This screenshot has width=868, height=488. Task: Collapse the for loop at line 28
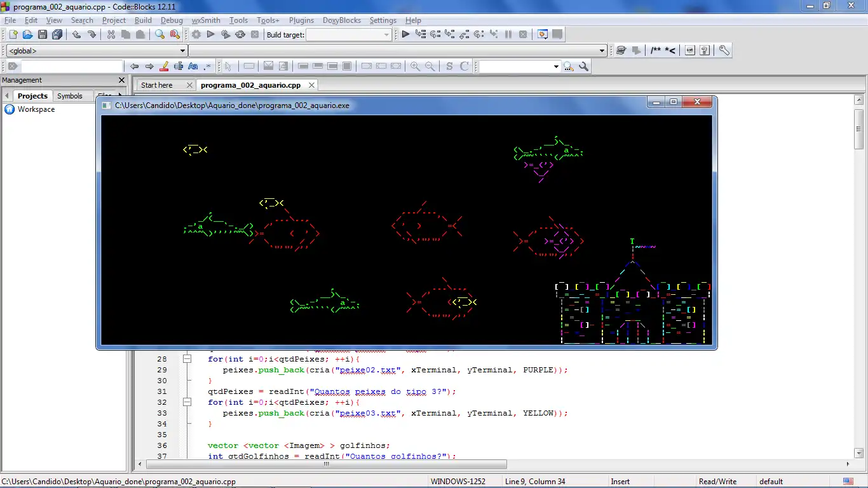(187, 359)
